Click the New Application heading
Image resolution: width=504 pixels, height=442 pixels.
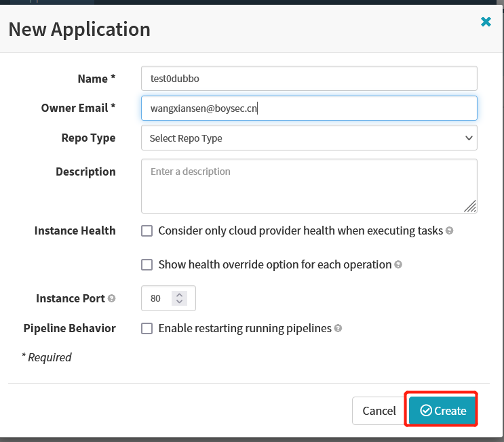click(x=79, y=30)
